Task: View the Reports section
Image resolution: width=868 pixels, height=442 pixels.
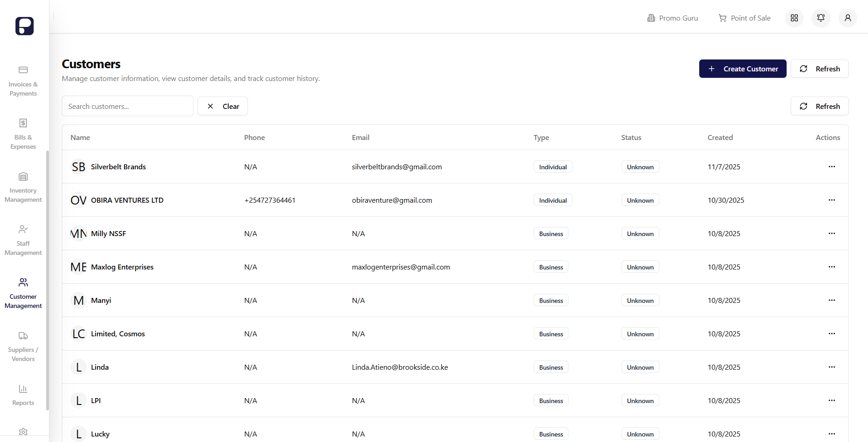Action: pos(23,394)
